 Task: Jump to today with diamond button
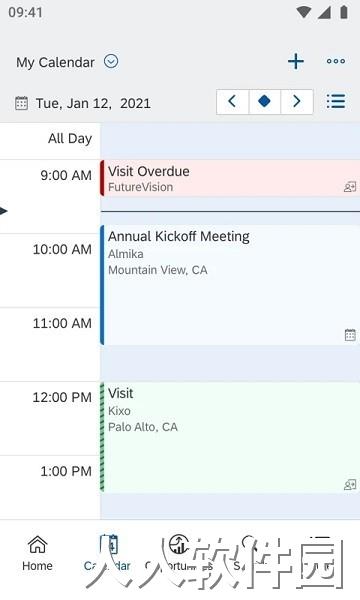click(x=264, y=101)
